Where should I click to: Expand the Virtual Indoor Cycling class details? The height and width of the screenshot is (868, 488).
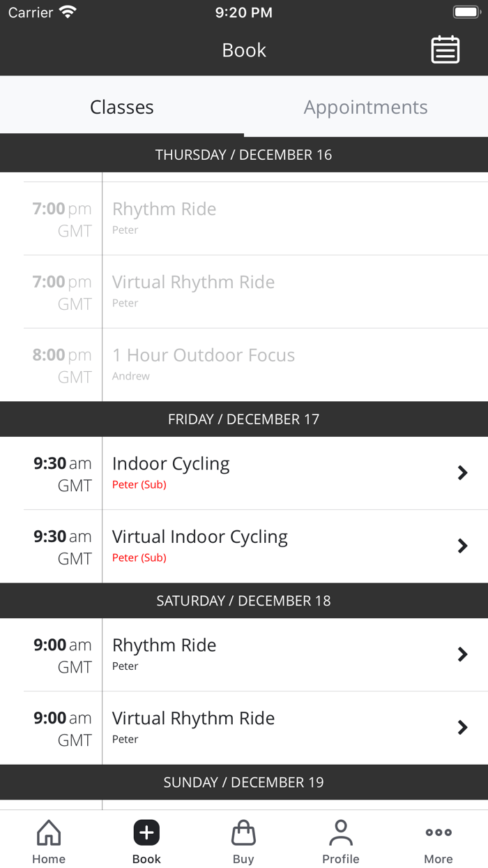(463, 546)
